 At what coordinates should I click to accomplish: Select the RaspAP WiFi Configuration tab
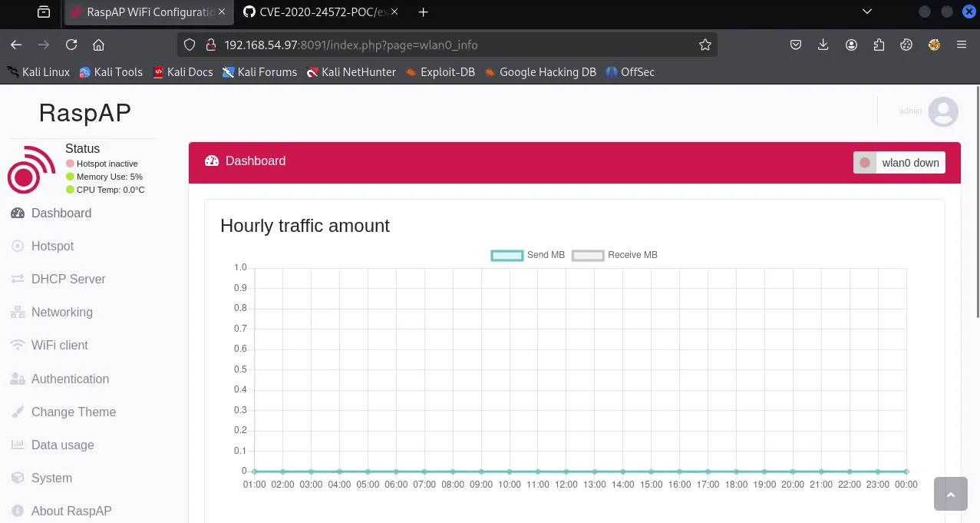pyautogui.click(x=148, y=12)
